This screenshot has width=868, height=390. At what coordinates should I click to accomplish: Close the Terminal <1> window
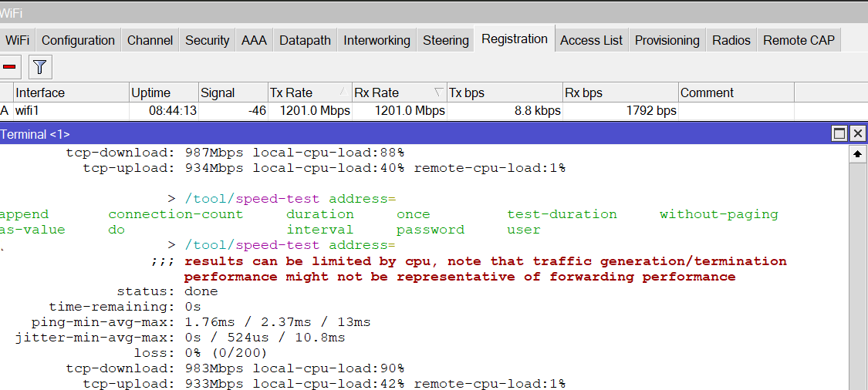tap(857, 133)
